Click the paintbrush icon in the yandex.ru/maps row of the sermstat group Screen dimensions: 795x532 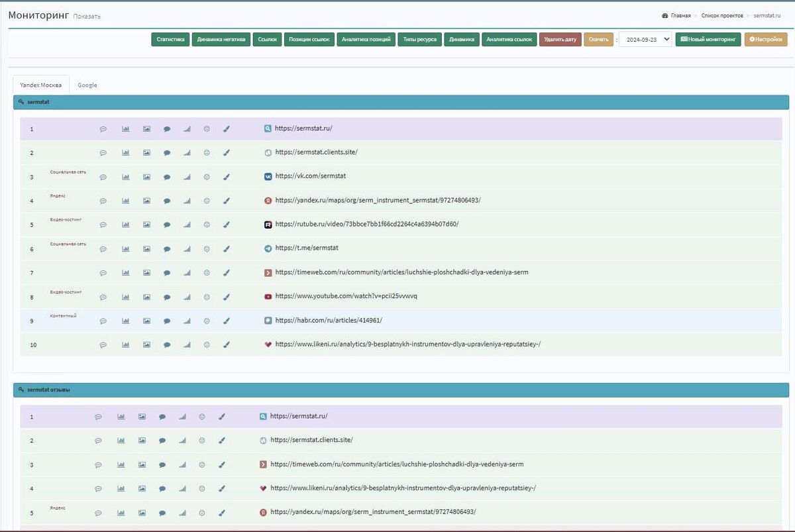pyautogui.click(x=226, y=201)
